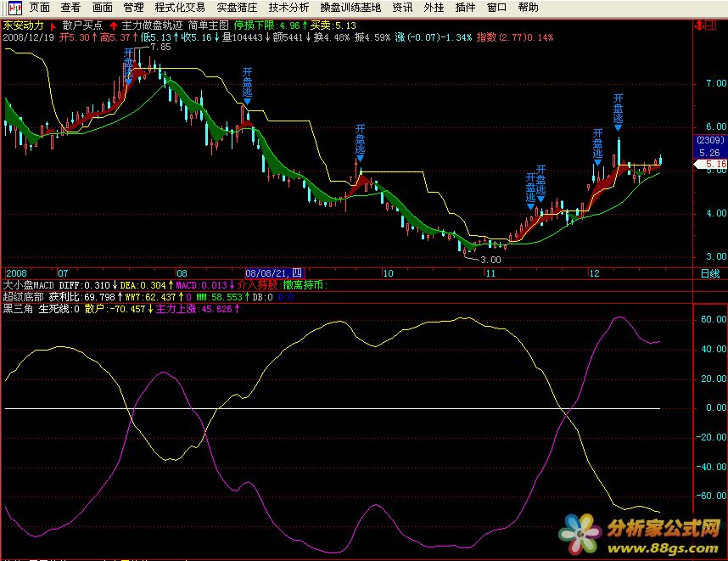Click the 散户买点 indicator label

pos(82,25)
